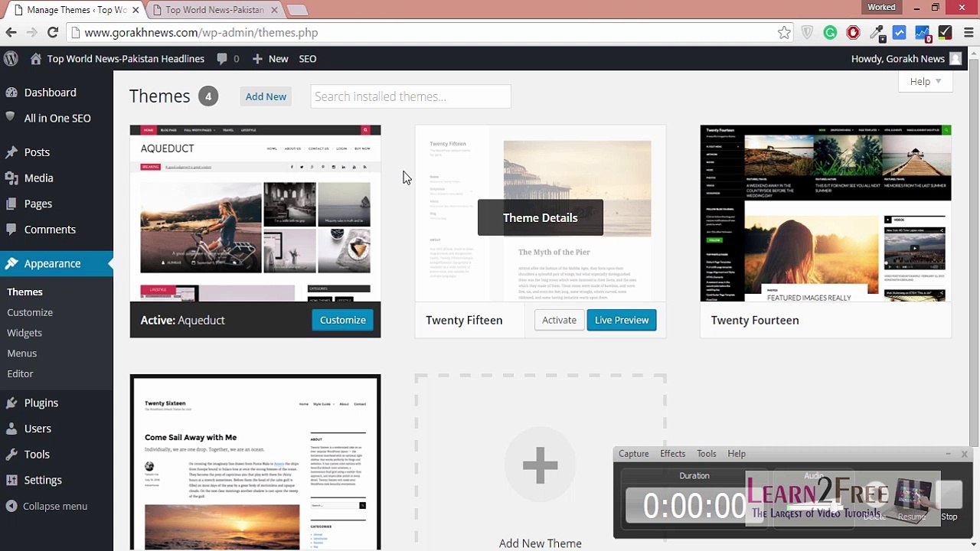Image resolution: width=980 pixels, height=551 pixels.
Task: Click the Dashboard gauge icon in sidebar
Action: coord(11,93)
